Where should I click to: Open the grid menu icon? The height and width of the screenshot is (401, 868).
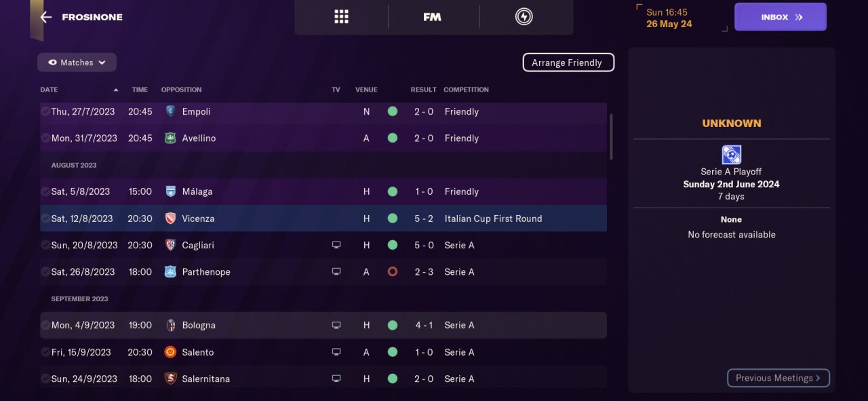pos(341,17)
